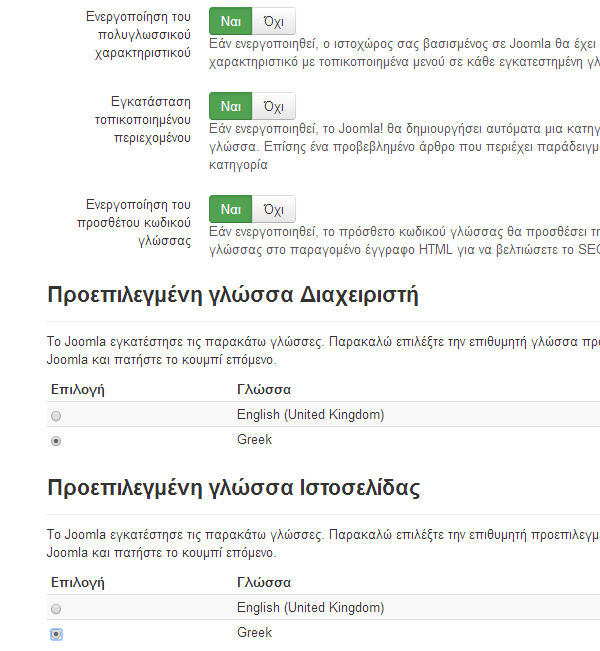Click 'English (United Kingdom)' row in Administrator table
600x651 pixels.
(310, 415)
